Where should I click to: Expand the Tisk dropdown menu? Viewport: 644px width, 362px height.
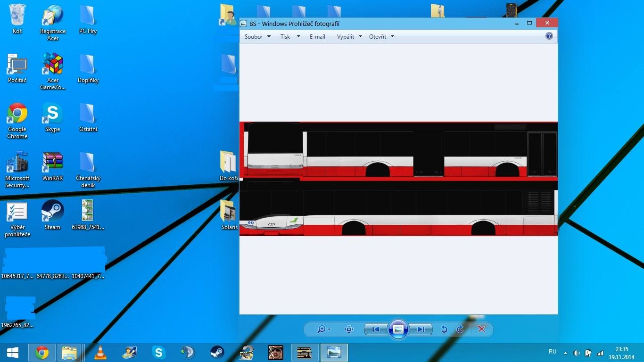tap(289, 37)
